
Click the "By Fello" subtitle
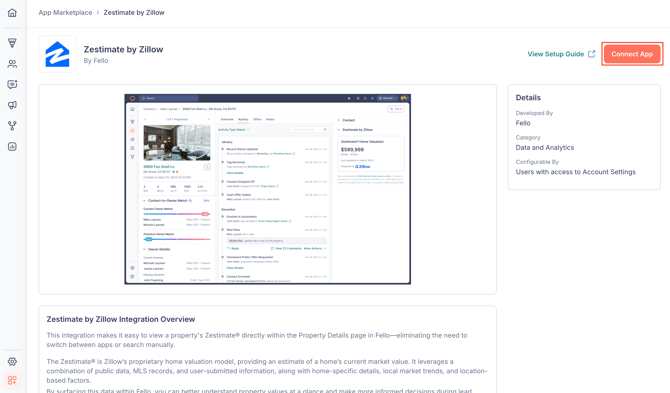point(96,61)
